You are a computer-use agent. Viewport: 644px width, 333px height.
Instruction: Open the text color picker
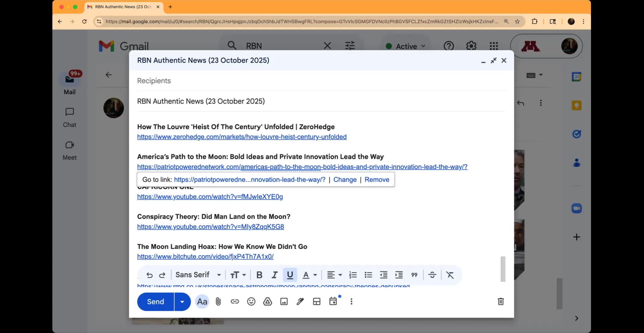[x=310, y=275]
